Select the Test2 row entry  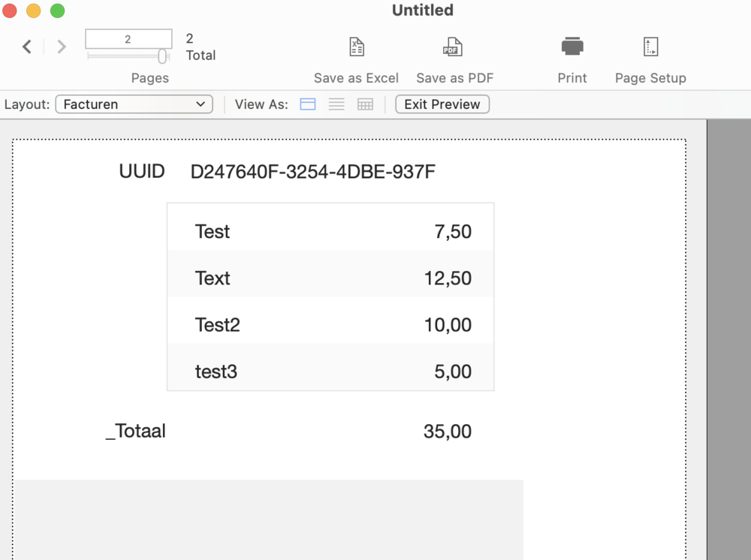217,325
